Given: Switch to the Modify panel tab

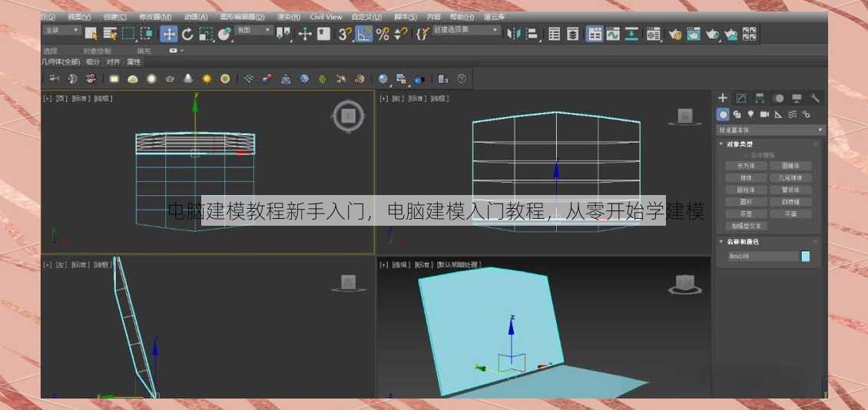Looking at the screenshot, I should (741, 98).
